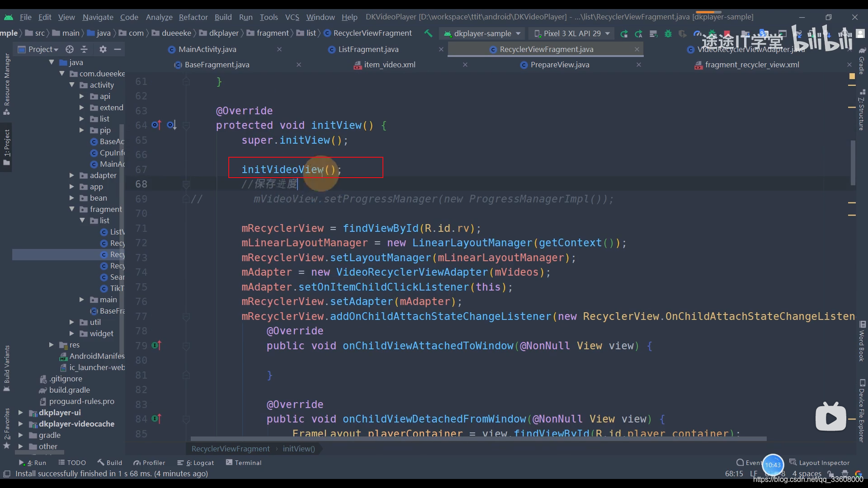
Task: Expand the adapter folder
Action: pos(71,175)
